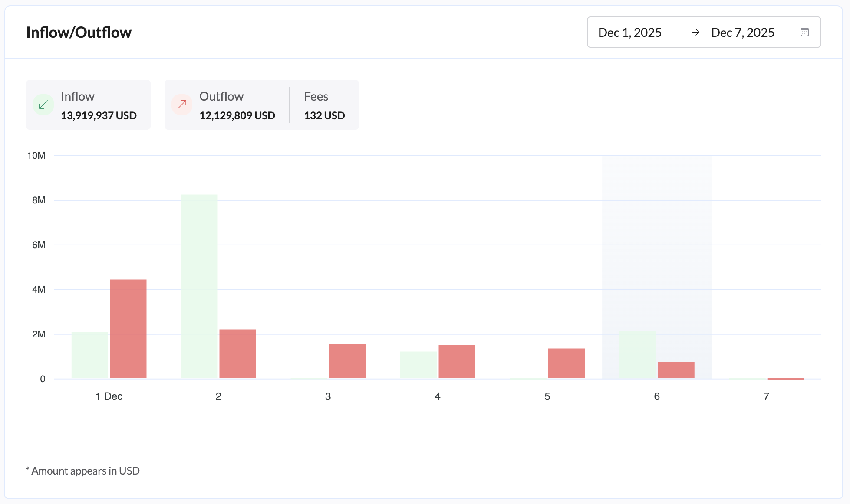This screenshot has height=504, width=850.
Task: Click the green Inflow arrow icon
Action: (x=43, y=105)
